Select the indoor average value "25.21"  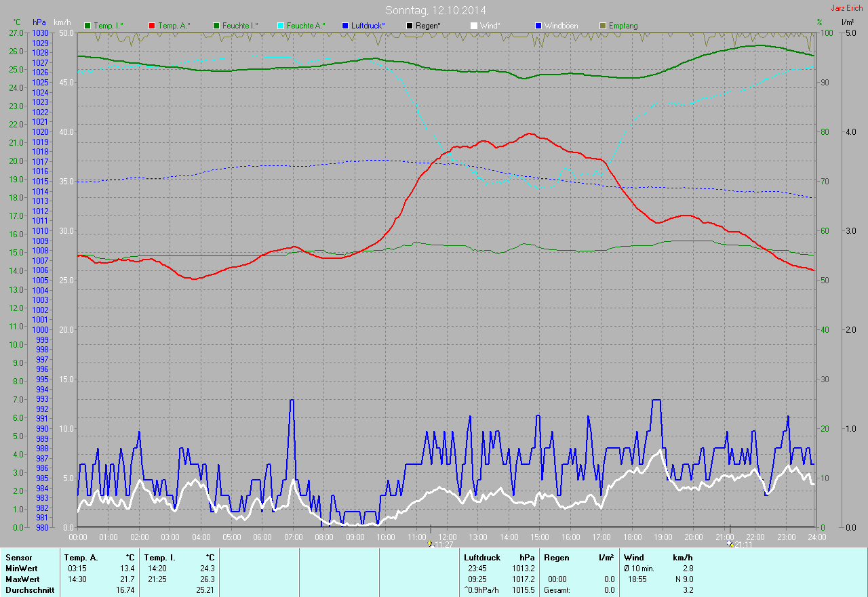[x=205, y=590]
